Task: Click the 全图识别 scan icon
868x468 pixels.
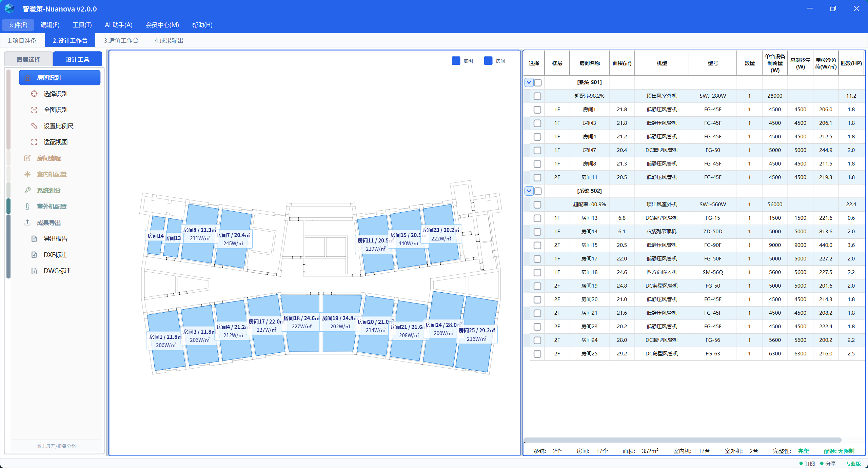Action: click(x=34, y=110)
